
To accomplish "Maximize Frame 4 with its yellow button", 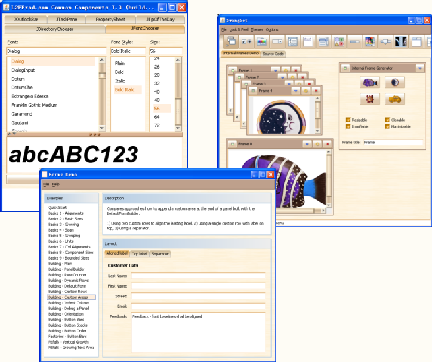I will (306, 90).
